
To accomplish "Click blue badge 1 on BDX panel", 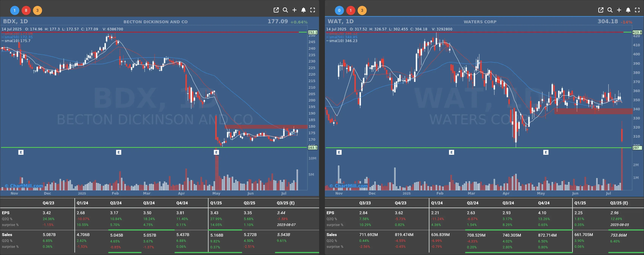I will pos(15,10).
